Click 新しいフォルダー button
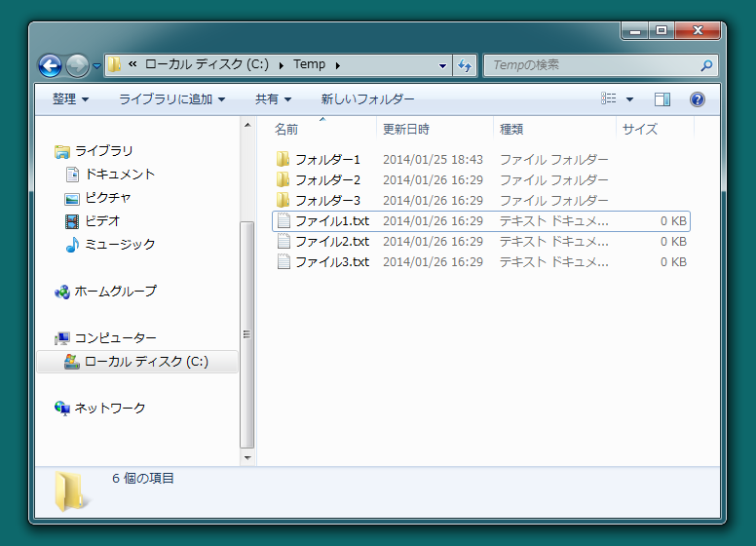 (367, 98)
